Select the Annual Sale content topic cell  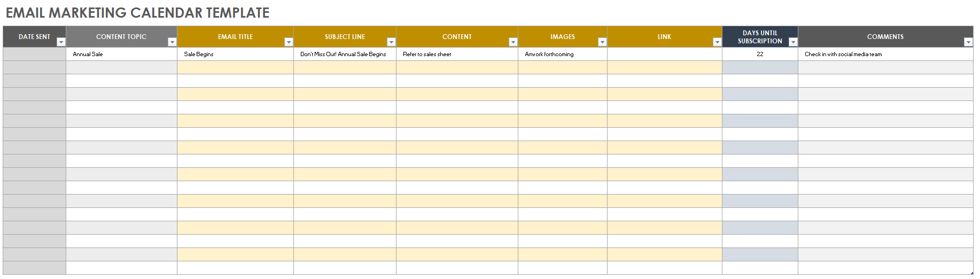[121, 54]
